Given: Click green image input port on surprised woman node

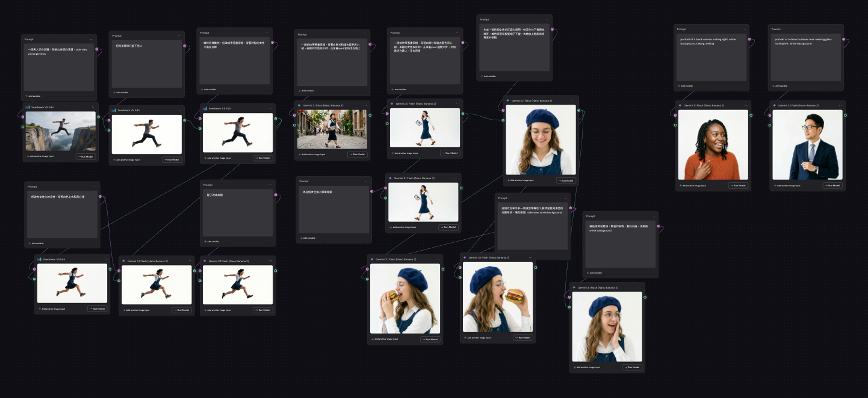Looking at the screenshot, I should coord(569,307).
